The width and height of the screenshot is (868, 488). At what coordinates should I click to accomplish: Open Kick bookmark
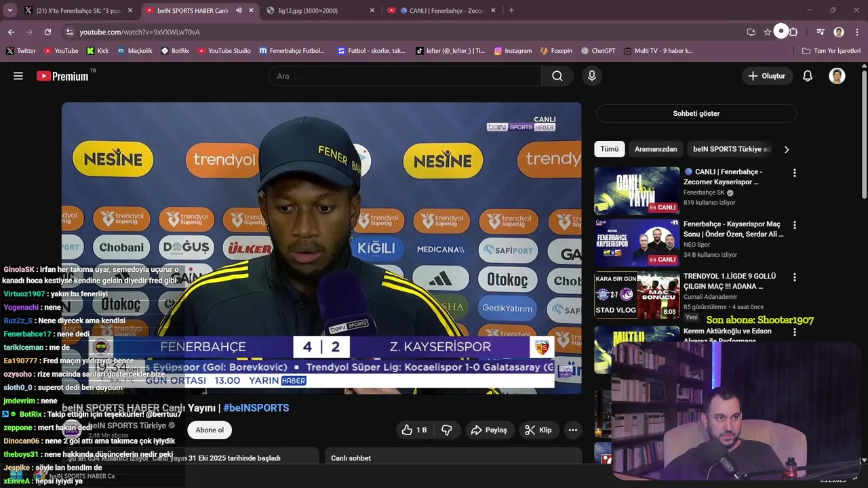[98, 51]
